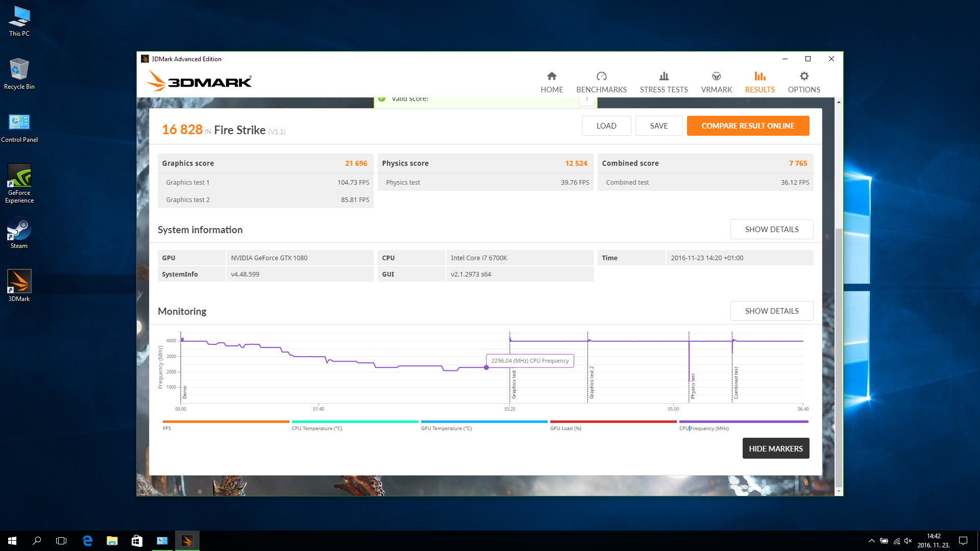Click the scrollbar up arrow
This screenshot has width=980, height=551.
pos(839,102)
